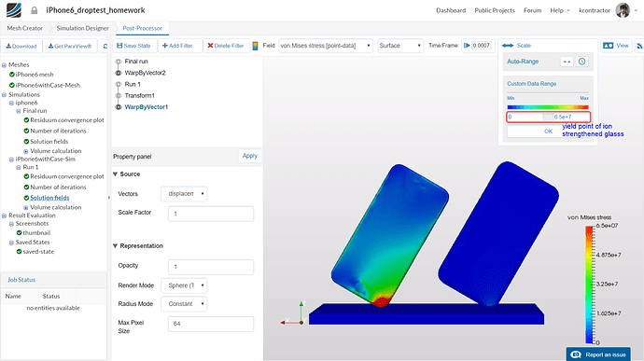644x361 pixels.
Task: Click the Time/Frame value 0.0007 field
Action: click(x=482, y=46)
